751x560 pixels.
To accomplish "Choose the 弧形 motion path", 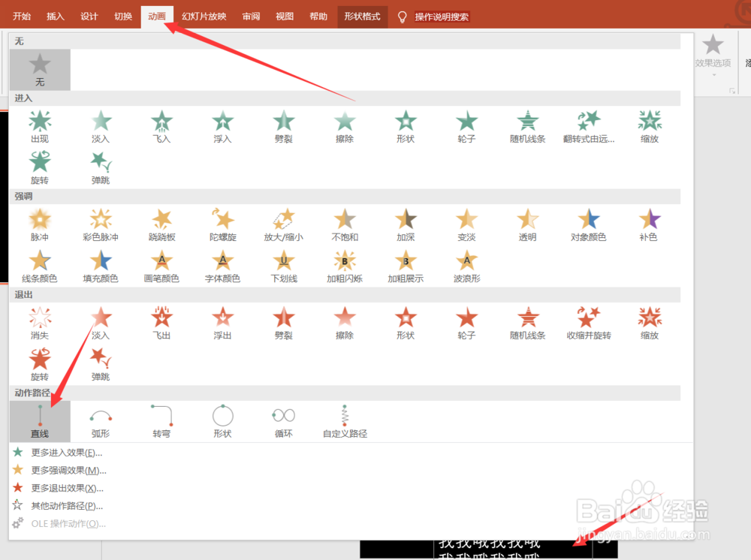I will (x=101, y=421).
